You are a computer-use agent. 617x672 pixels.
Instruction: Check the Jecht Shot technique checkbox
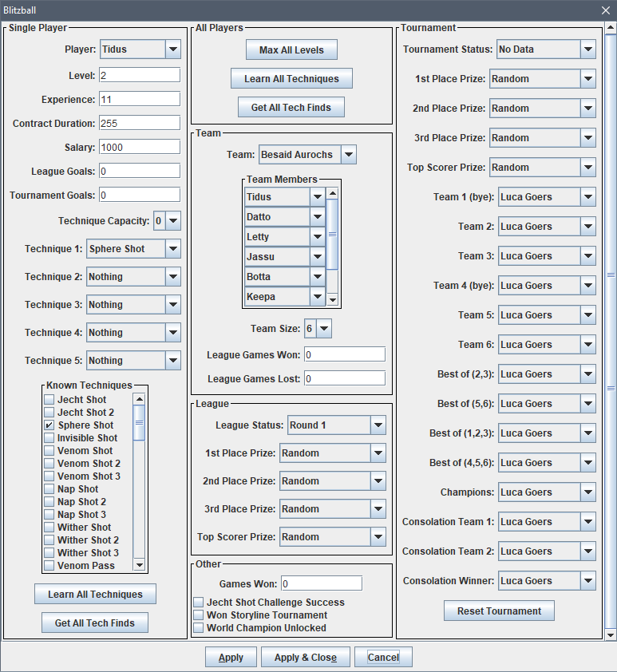click(x=49, y=399)
